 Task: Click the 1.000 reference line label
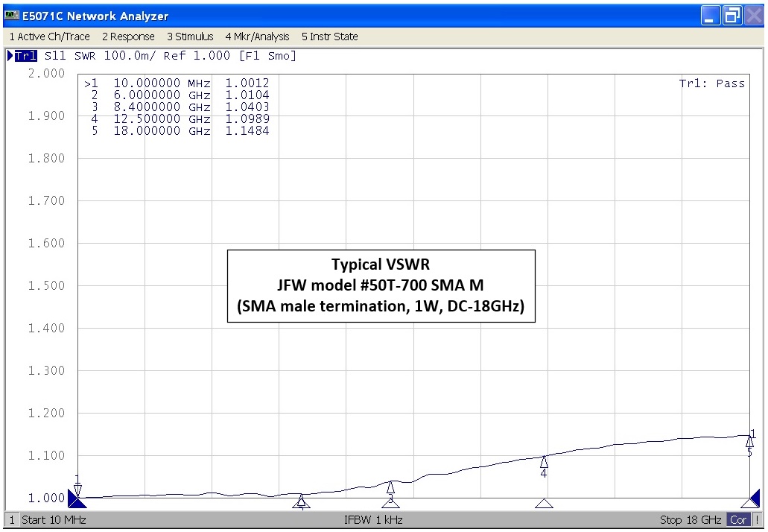coord(46,498)
